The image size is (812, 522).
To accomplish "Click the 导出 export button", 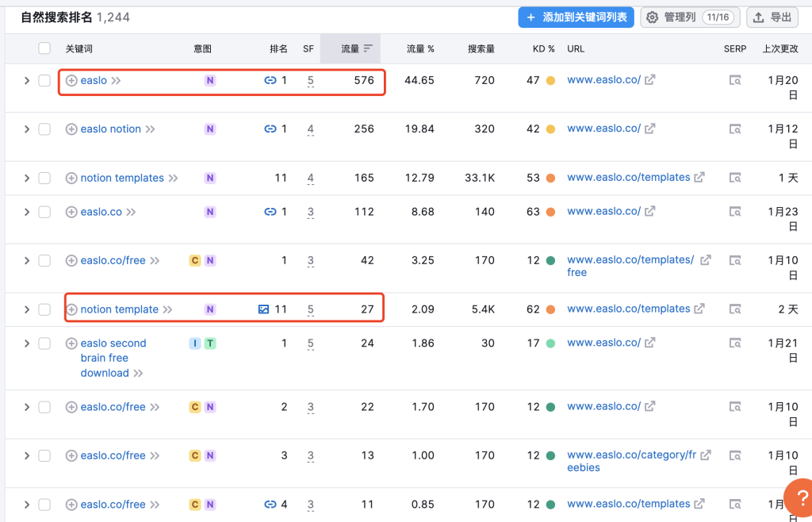I will point(772,17).
